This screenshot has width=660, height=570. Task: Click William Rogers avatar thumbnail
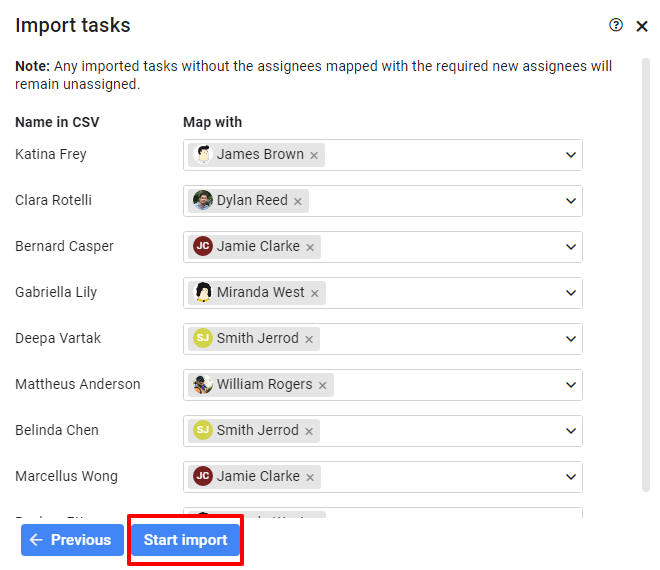203,384
